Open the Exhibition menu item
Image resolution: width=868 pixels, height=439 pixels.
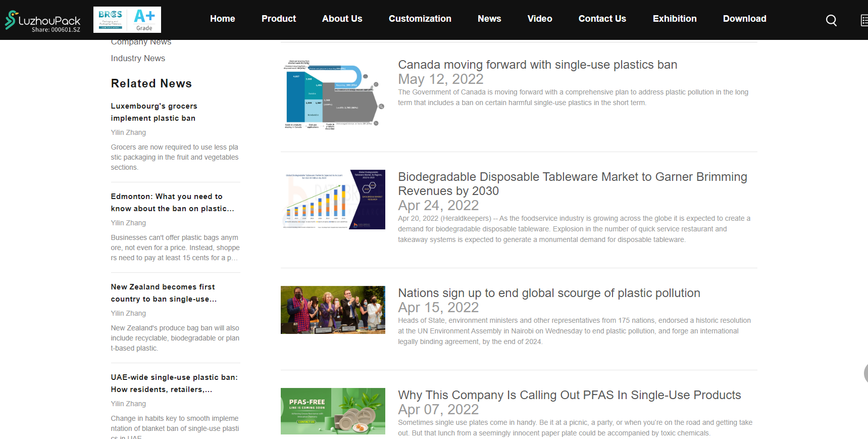(674, 19)
